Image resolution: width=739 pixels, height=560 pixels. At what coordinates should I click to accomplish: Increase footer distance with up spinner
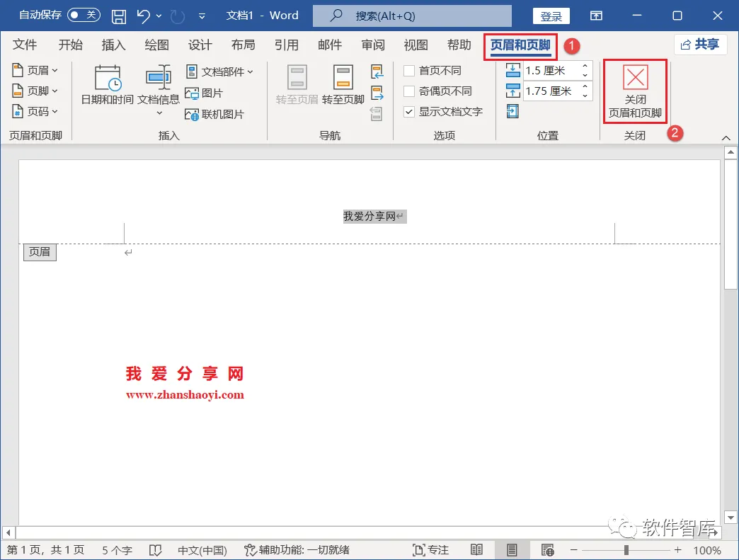(585, 86)
